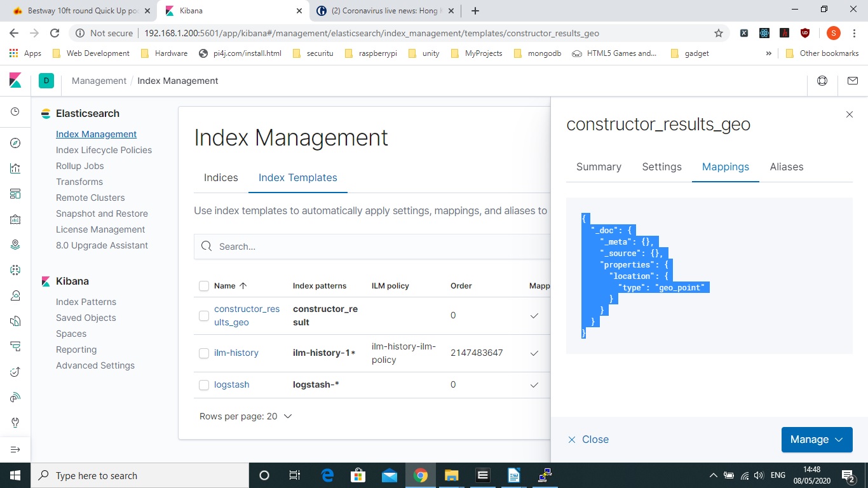Open the Manage dropdown button
Screen dimensions: 868x488
(817, 440)
